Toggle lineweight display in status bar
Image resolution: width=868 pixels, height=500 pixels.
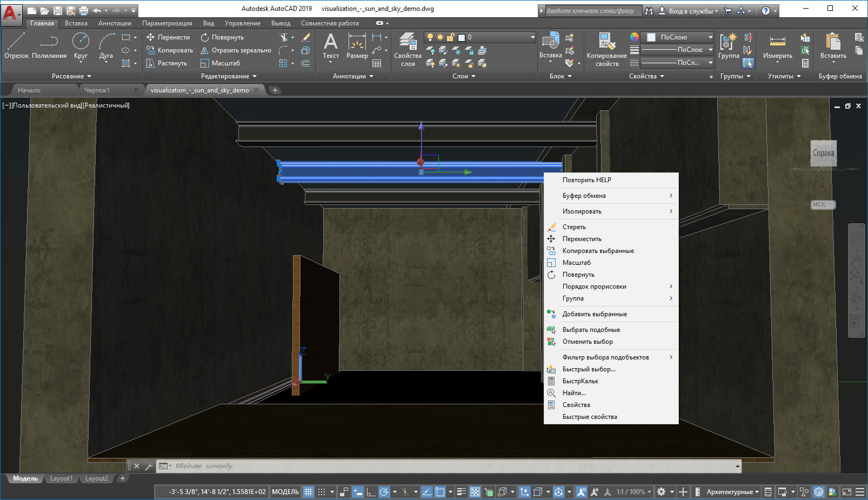point(461,491)
